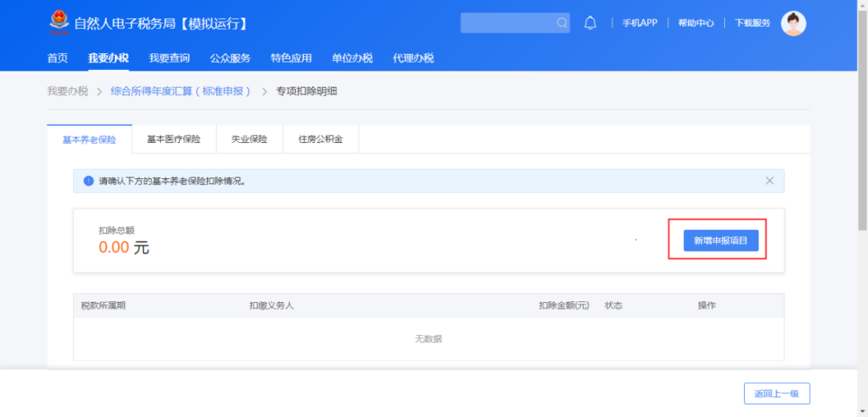Open the notification bell icon
The height and width of the screenshot is (417, 868).
591,22
